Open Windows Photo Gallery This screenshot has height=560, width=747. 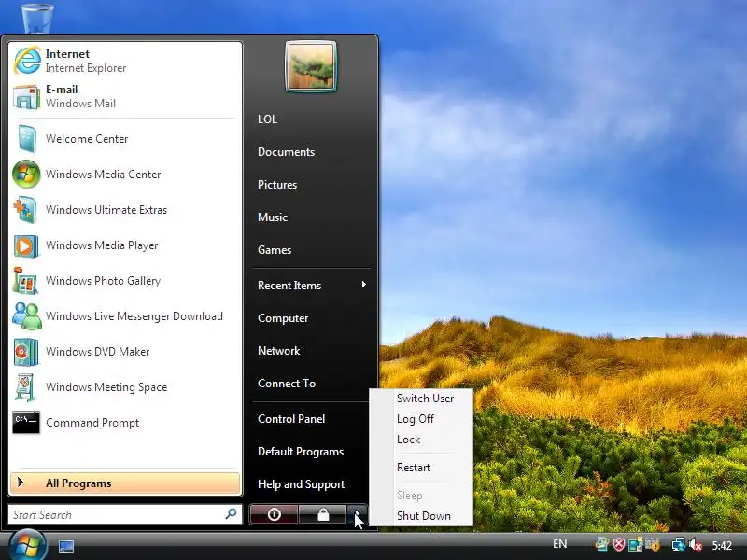point(125,281)
